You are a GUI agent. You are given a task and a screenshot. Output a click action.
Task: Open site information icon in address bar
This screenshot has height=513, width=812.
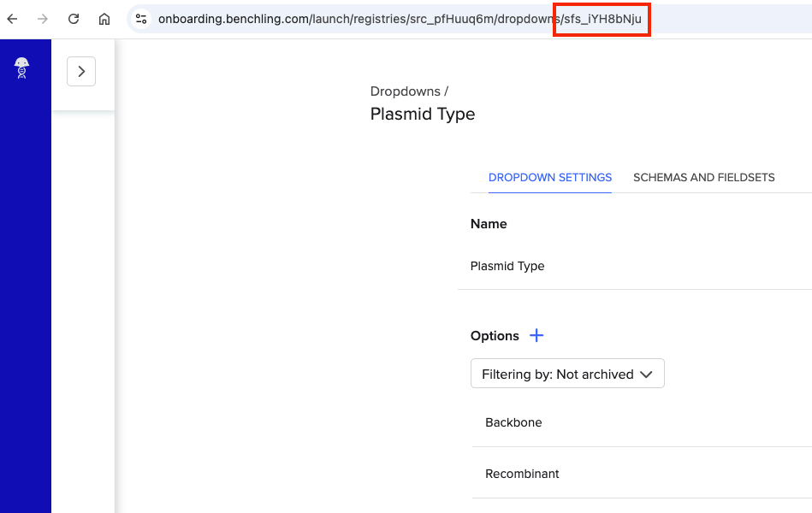pos(141,19)
